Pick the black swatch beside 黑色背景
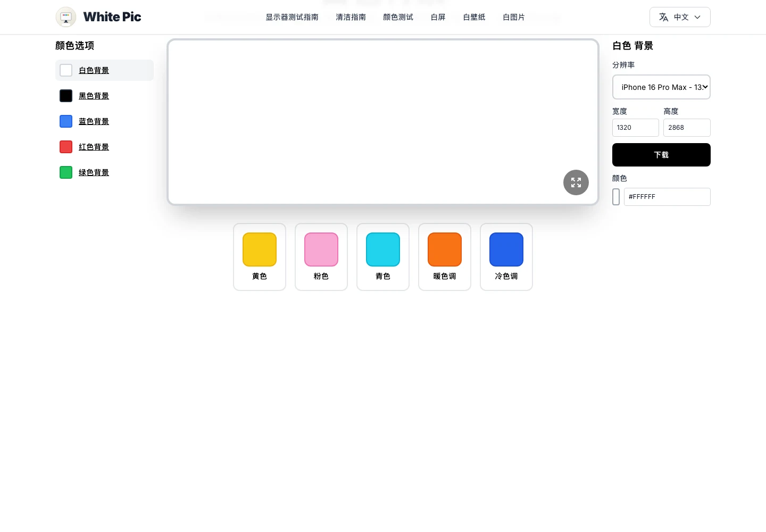Image resolution: width=766 pixels, height=532 pixels. 66,96
